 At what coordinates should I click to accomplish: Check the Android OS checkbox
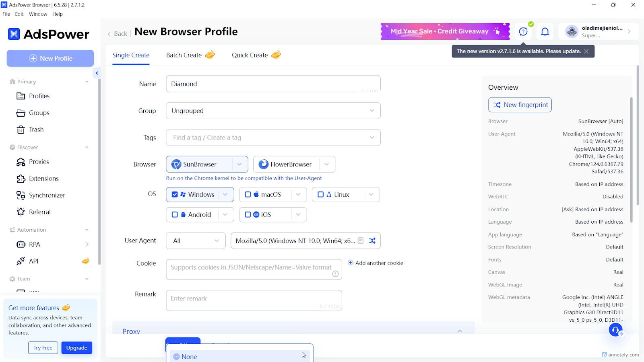tap(175, 215)
